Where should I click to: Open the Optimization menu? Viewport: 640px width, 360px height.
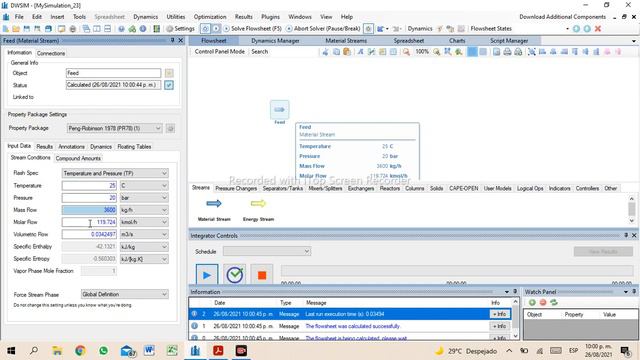pyautogui.click(x=210, y=17)
